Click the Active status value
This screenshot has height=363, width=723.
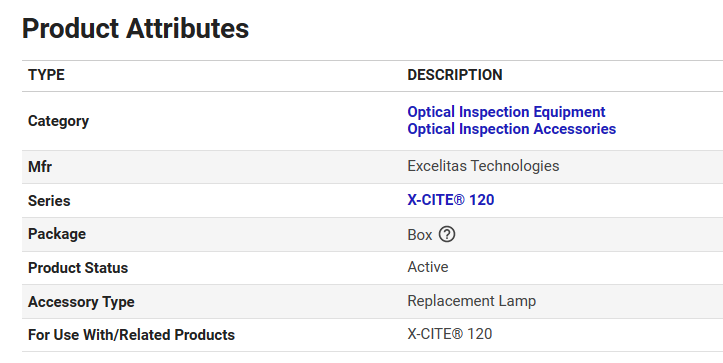pos(427,267)
